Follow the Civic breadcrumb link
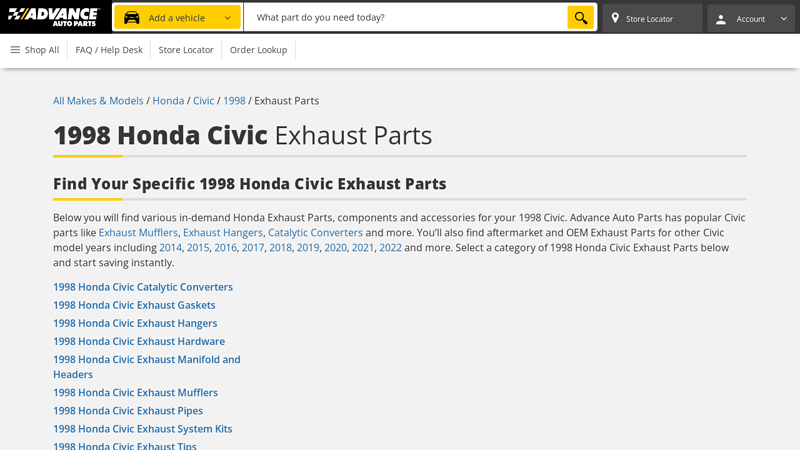 (203, 101)
